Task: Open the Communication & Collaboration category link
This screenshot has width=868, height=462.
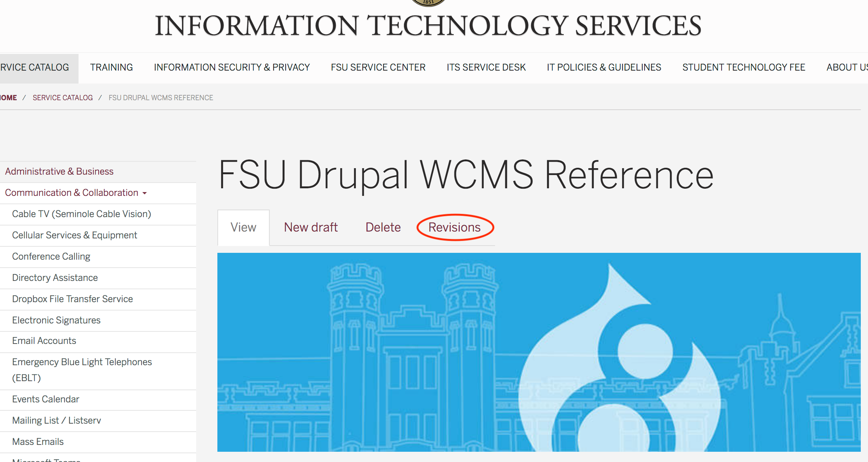Action: click(x=71, y=193)
